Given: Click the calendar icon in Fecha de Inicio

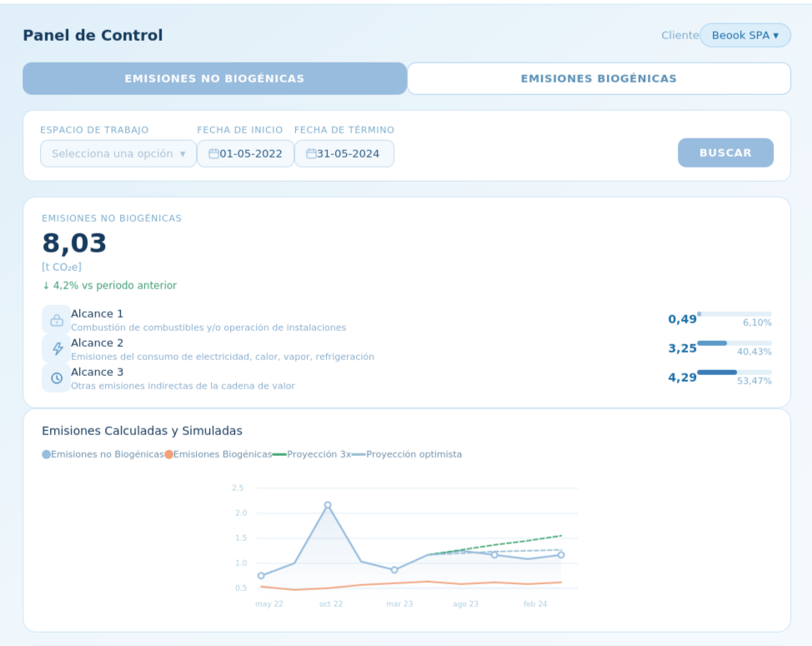Looking at the screenshot, I should point(213,153).
